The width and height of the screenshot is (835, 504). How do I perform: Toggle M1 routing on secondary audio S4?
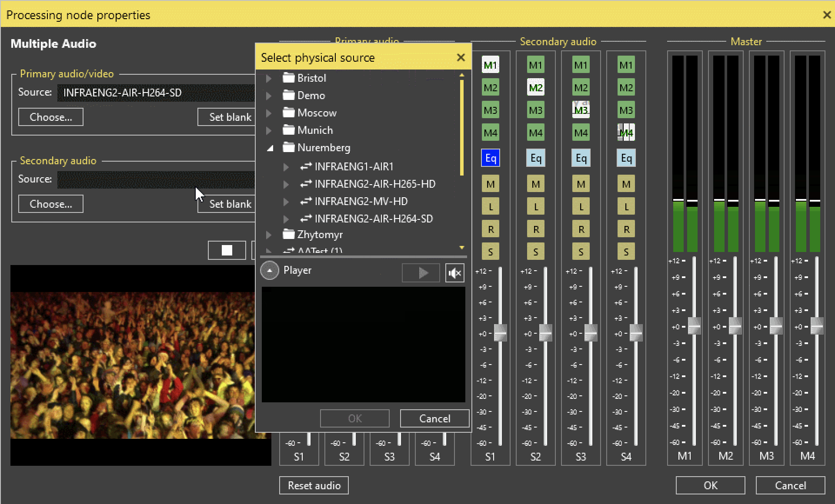(x=626, y=65)
